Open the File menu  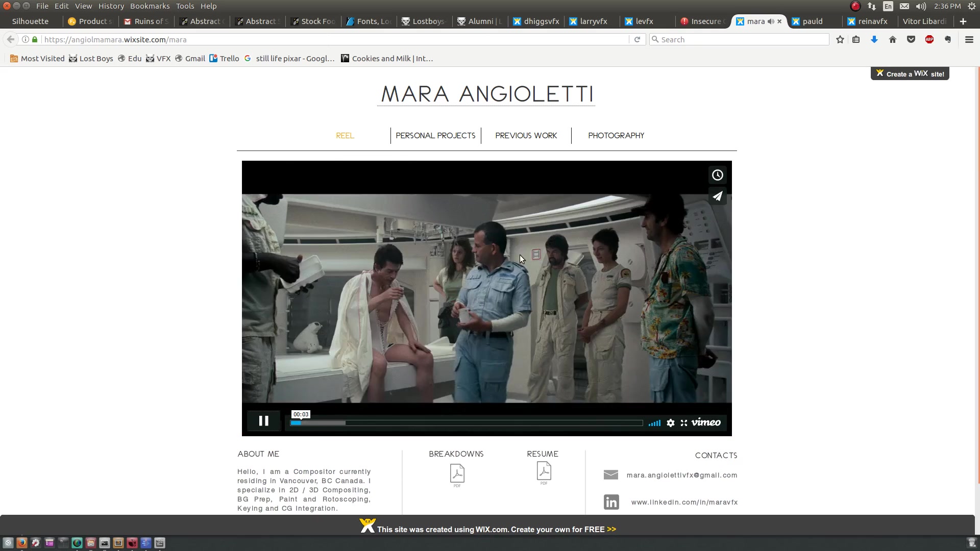click(x=42, y=6)
